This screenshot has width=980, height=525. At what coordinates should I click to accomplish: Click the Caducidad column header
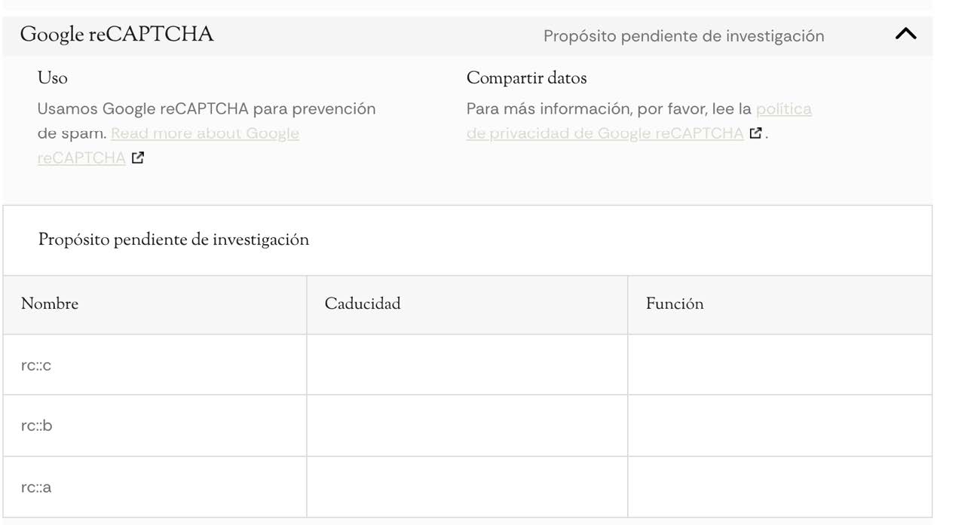(363, 304)
